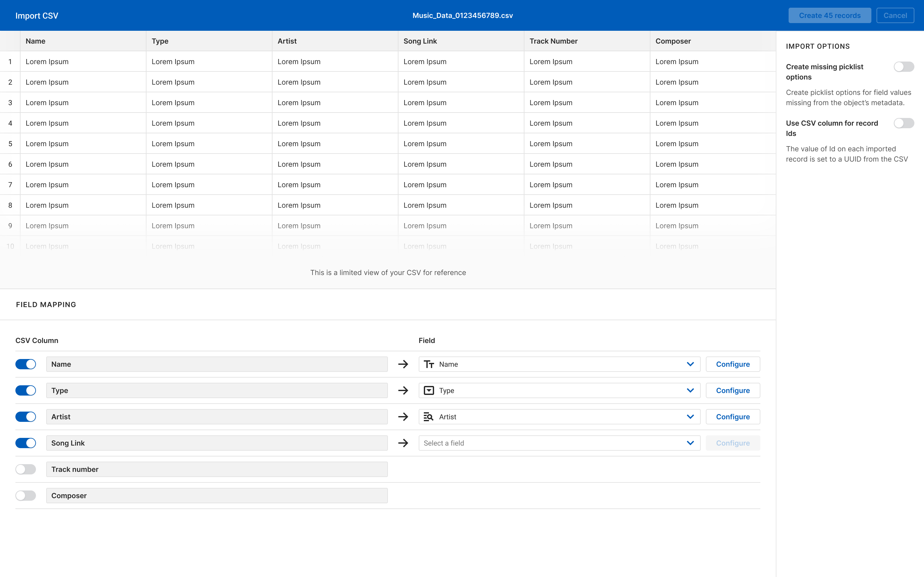Click the arrow icon beside Song Link column
The height and width of the screenshot is (577, 924).
403,443
